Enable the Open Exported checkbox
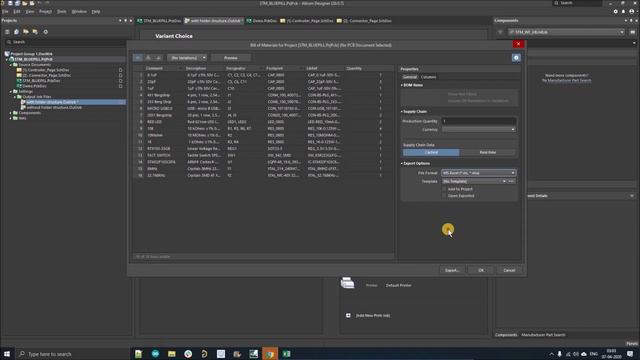This screenshot has height=360, width=640. pos(444,196)
